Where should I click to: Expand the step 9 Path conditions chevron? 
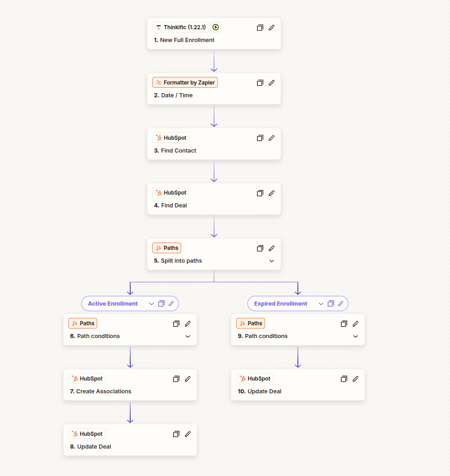click(x=355, y=336)
